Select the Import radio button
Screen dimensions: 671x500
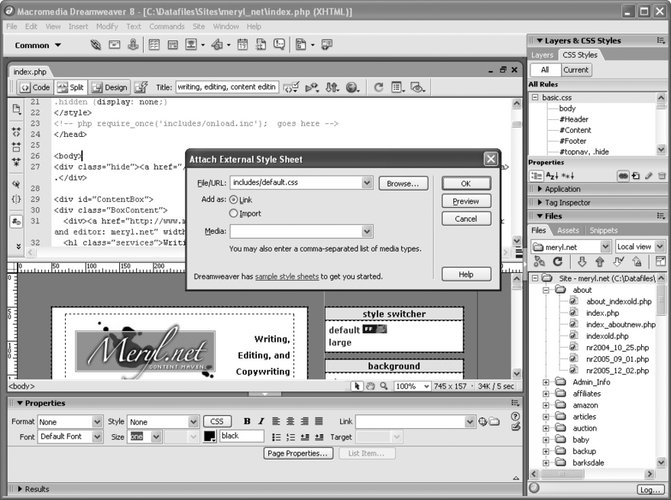pyautogui.click(x=234, y=213)
